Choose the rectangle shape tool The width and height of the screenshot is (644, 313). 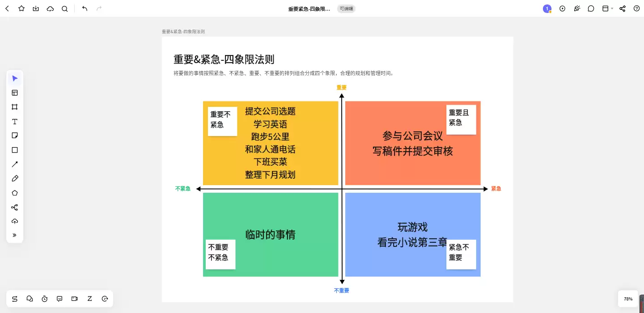15,150
